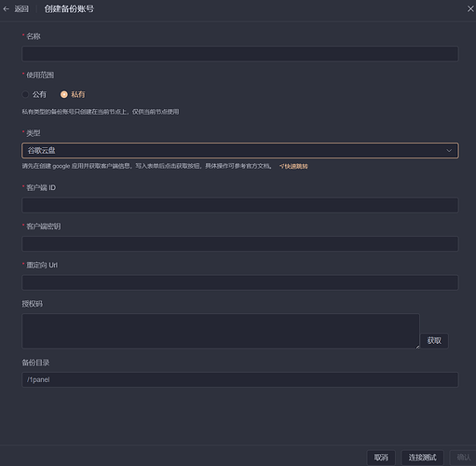Click the 获取 authorization code button
Screen dimensions: 476x466
[434, 341]
